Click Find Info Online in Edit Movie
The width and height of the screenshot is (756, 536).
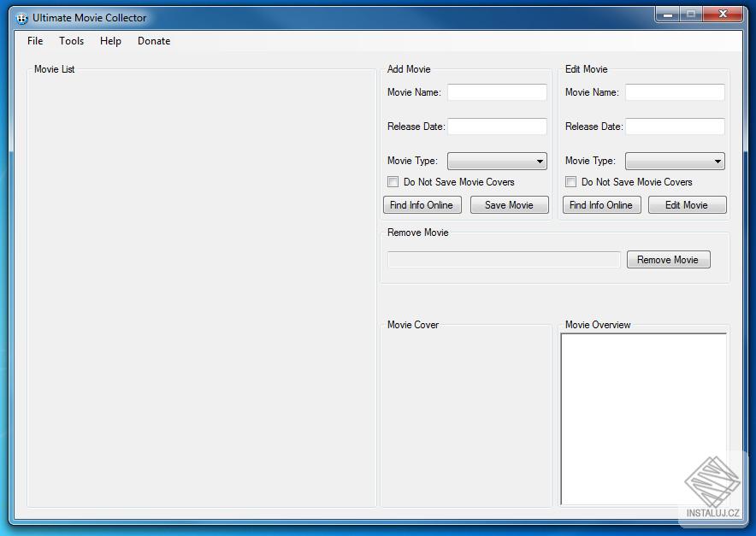click(x=602, y=205)
